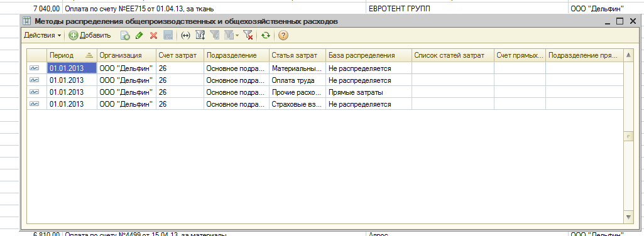Click the Организация column header
This screenshot has height=236, width=644.
click(x=126, y=55)
